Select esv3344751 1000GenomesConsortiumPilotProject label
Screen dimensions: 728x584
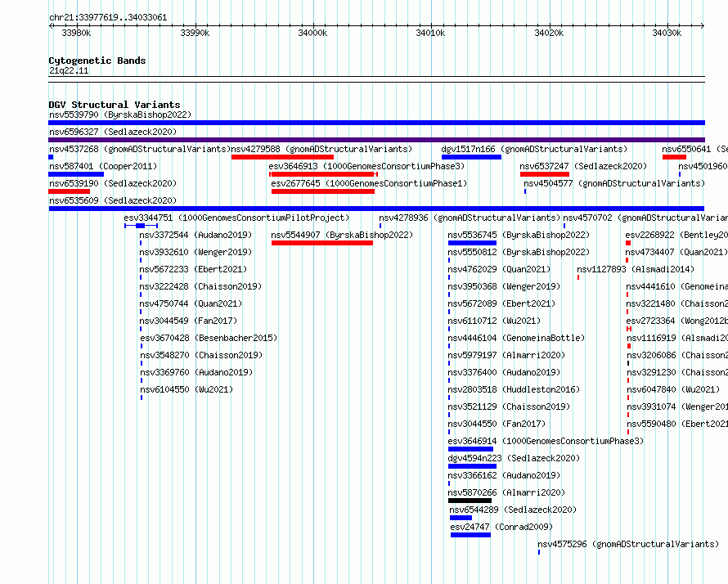[236, 218]
